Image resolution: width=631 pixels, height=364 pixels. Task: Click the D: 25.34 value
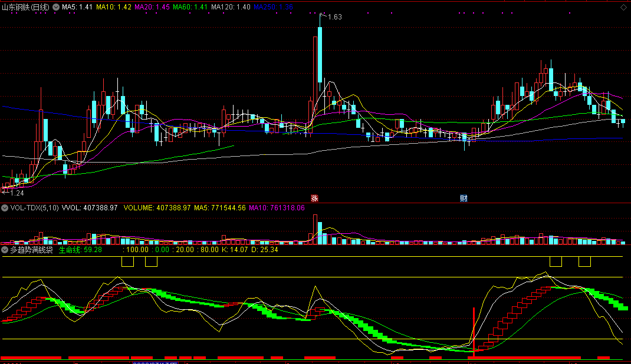[x=265, y=250]
